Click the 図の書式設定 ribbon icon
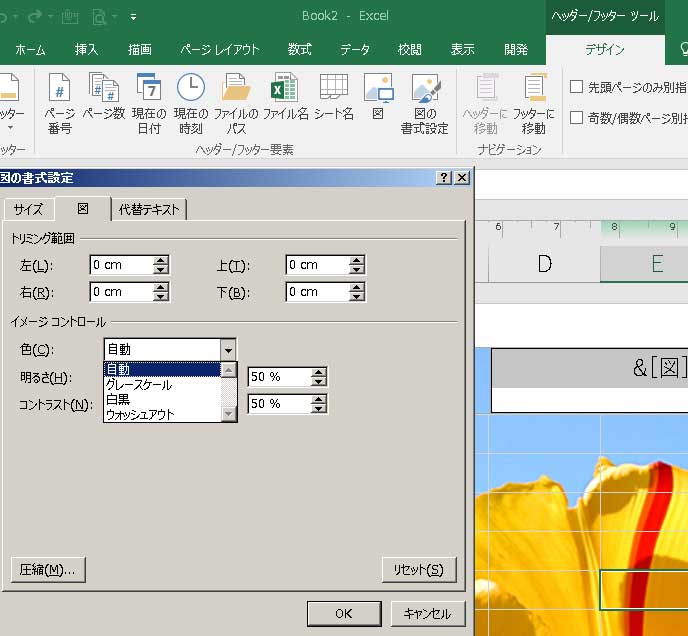This screenshot has width=688, height=636. pos(425,103)
